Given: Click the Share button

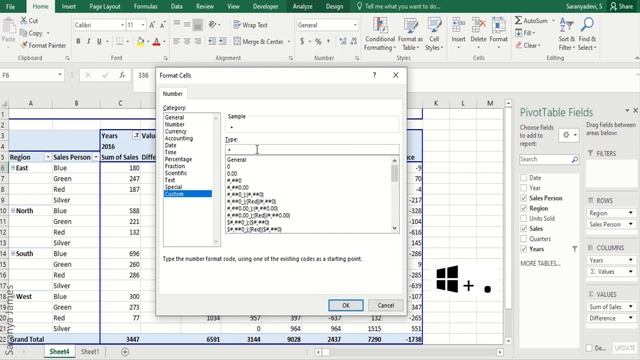Looking at the screenshot, I should coord(622,7).
